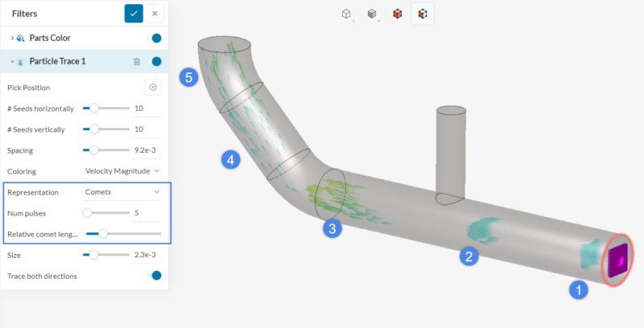Delete Particle Trace 1 with trash icon
The height and width of the screenshot is (328, 644).
[x=137, y=61]
